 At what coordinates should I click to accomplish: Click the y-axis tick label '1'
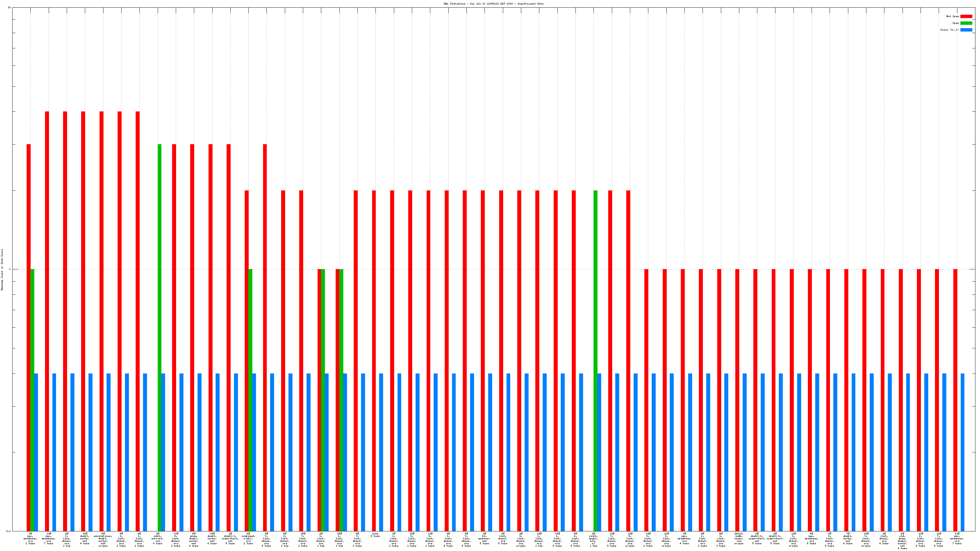10,269
